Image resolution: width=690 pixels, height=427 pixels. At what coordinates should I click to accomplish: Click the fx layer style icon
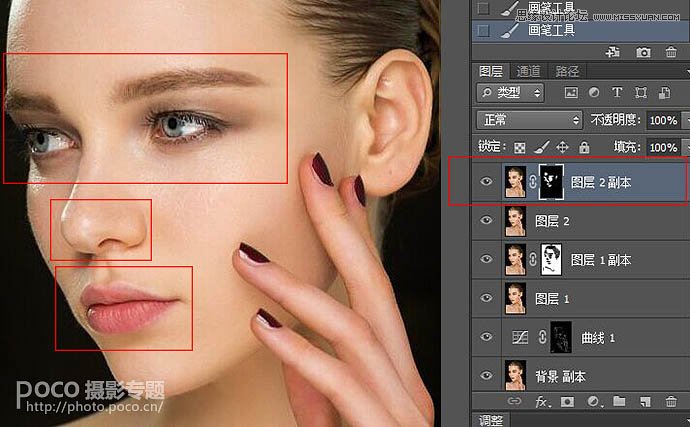(x=543, y=402)
